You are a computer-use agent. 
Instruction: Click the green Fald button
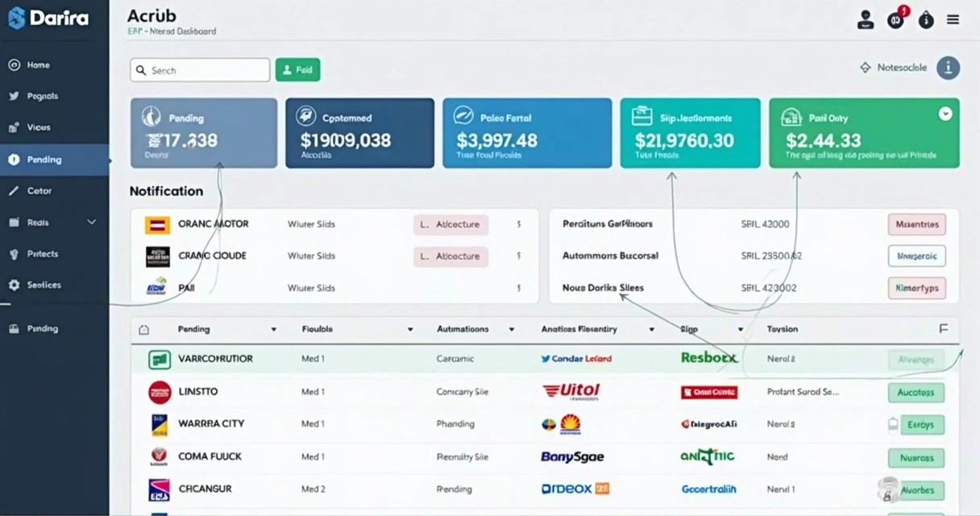point(298,70)
